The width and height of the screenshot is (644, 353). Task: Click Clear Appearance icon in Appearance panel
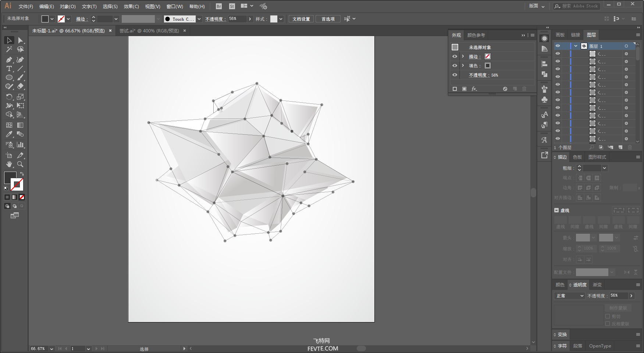point(505,89)
